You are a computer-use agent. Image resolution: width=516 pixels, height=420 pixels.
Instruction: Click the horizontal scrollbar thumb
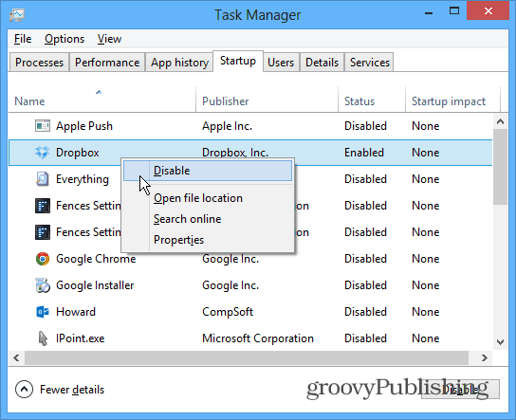247,357
